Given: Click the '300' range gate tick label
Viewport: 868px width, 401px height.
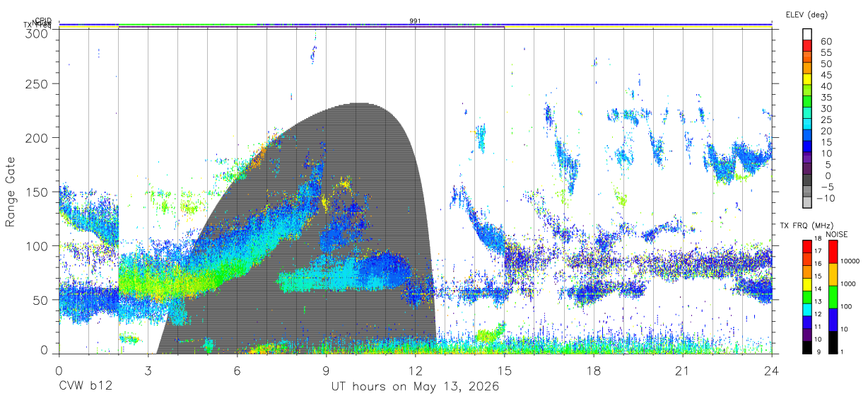Looking at the screenshot, I should (37, 33).
